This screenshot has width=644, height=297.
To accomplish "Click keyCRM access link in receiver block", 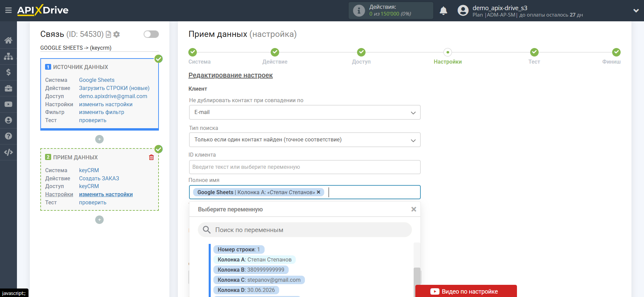I will pyautogui.click(x=89, y=186).
